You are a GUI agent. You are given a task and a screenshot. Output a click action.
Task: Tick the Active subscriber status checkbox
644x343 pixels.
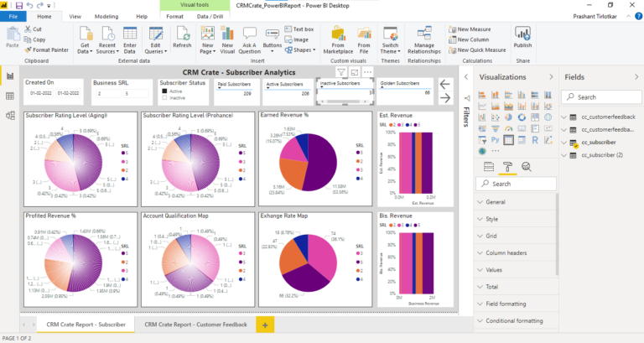click(x=164, y=91)
